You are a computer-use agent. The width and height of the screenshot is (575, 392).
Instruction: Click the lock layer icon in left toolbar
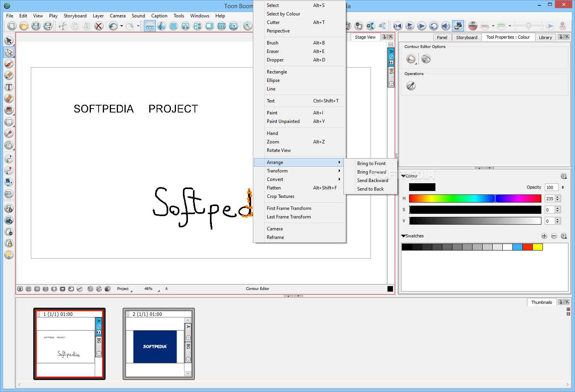[9, 243]
